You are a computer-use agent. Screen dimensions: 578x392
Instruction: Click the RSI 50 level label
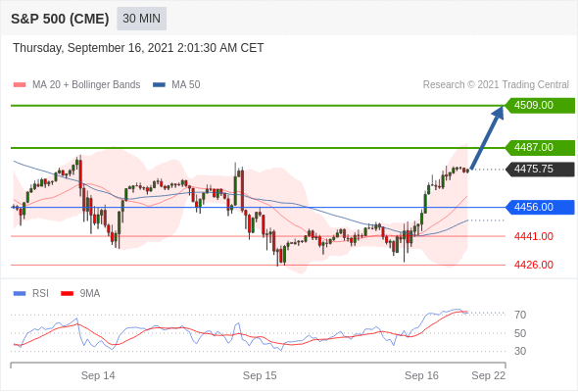(520, 333)
